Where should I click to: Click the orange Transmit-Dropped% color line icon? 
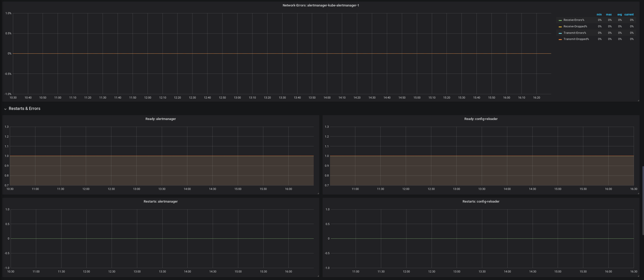pyautogui.click(x=560, y=39)
